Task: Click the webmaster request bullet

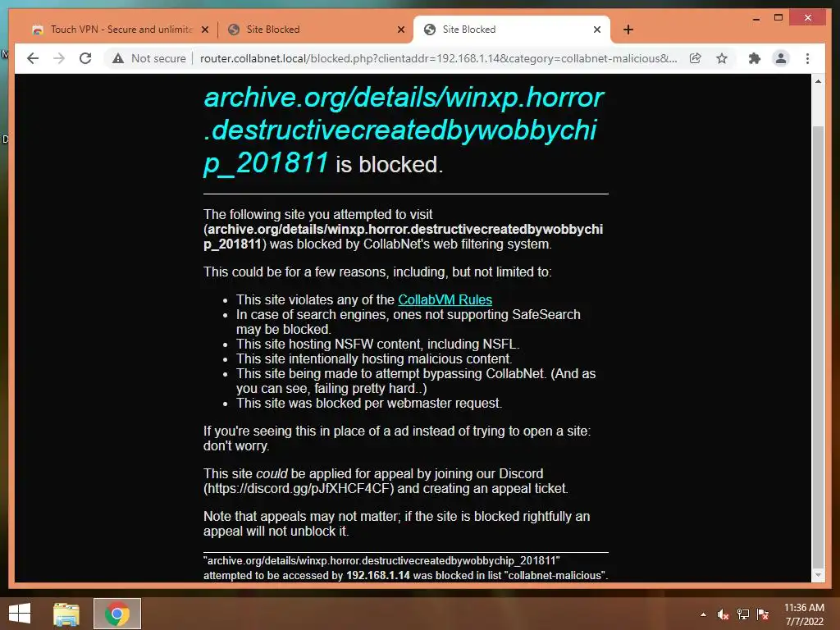Action: pyautogui.click(x=369, y=404)
